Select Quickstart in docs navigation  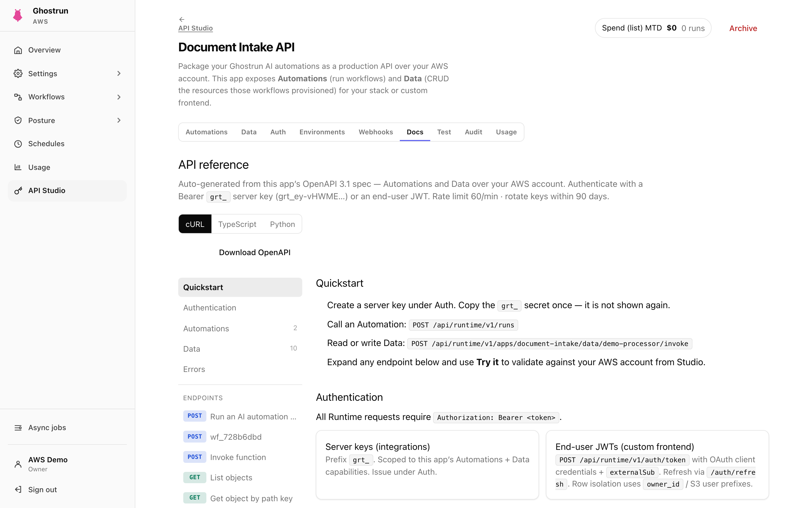tap(240, 287)
